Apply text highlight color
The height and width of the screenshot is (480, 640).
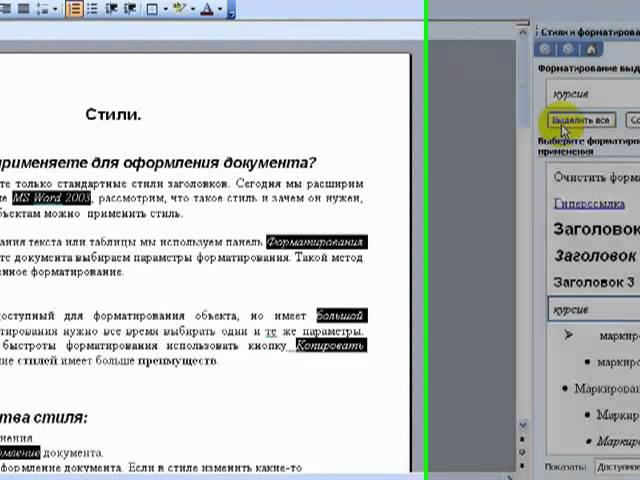point(180,9)
